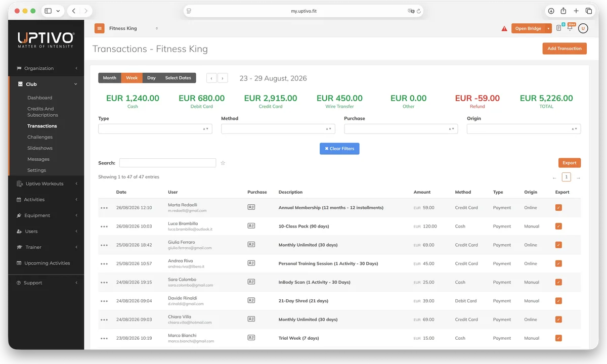Untick export checkbox for Luca Brambilla row
This screenshot has width=607, height=364.
[x=558, y=226]
